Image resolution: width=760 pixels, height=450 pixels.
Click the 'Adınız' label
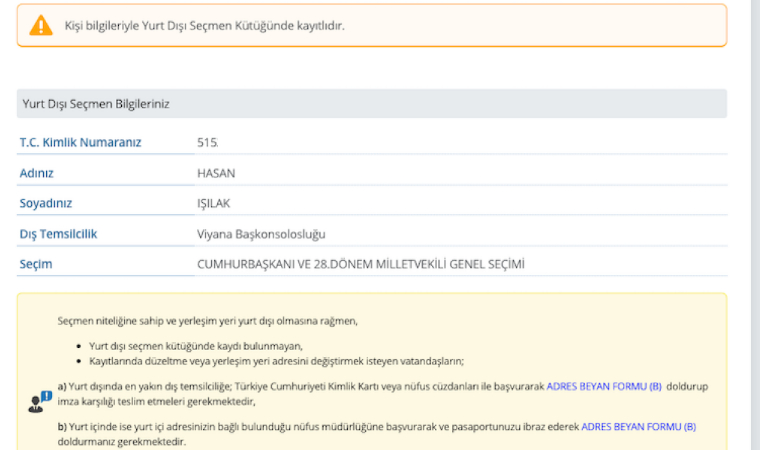(x=36, y=173)
